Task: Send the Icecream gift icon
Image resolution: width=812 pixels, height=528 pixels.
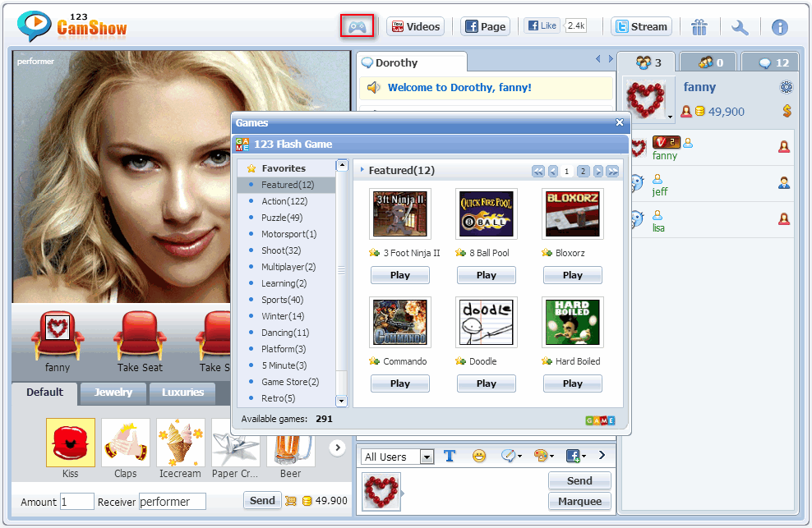Action: 180,443
